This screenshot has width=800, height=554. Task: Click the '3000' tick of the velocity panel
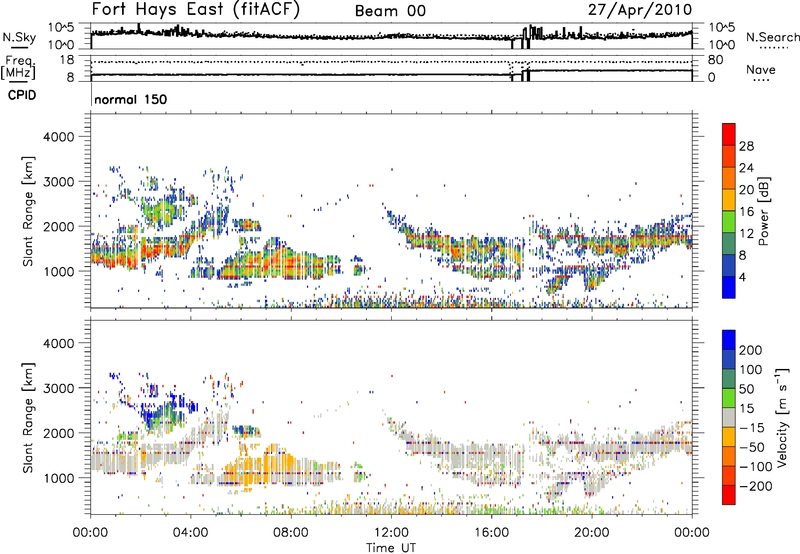(58, 388)
